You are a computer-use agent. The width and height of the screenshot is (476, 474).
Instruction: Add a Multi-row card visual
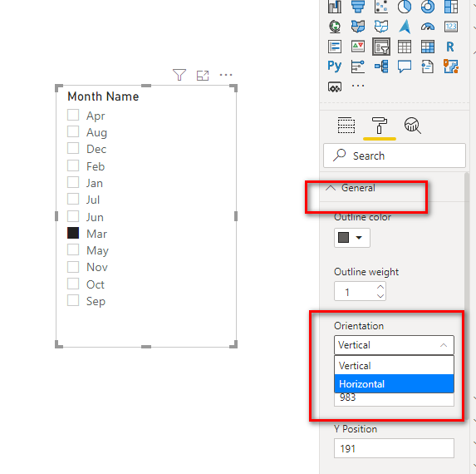(335, 47)
